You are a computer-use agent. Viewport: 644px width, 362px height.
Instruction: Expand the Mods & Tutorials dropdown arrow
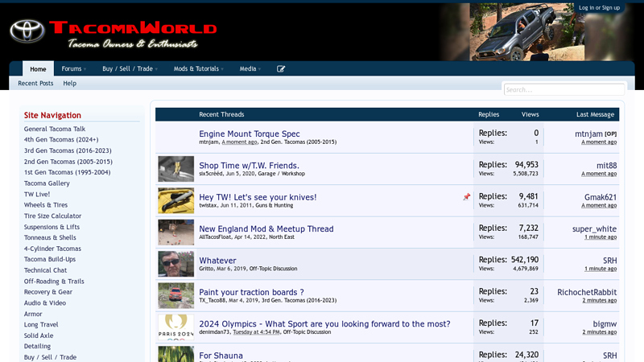(222, 69)
